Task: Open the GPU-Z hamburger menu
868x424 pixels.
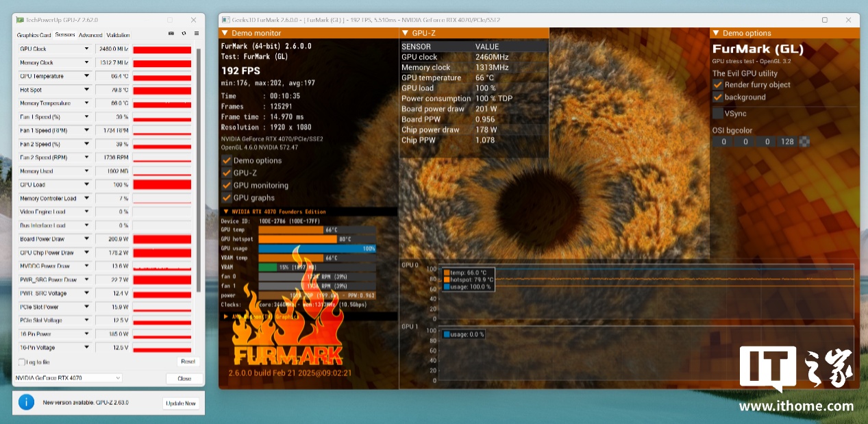Action: [196, 34]
